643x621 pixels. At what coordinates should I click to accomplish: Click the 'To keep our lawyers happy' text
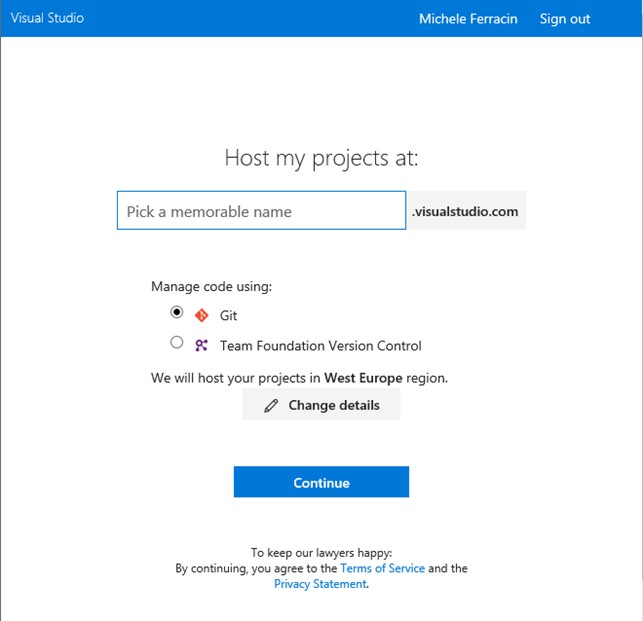pos(321,552)
